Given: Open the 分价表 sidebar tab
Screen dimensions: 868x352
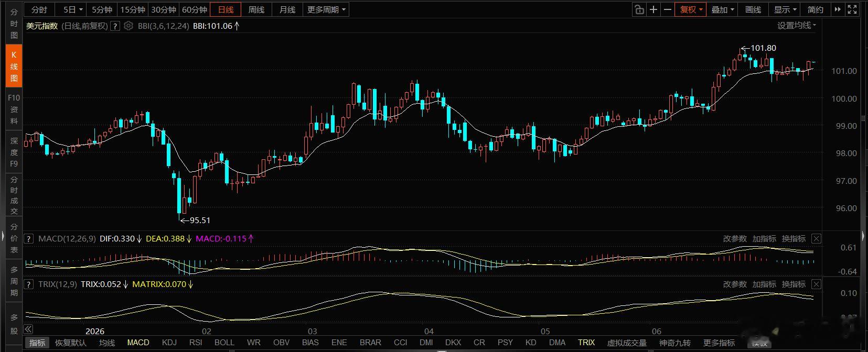Looking at the screenshot, I should click(14, 238).
